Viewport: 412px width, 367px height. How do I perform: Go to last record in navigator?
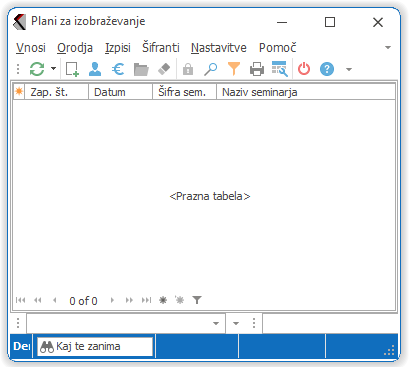[x=146, y=300]
